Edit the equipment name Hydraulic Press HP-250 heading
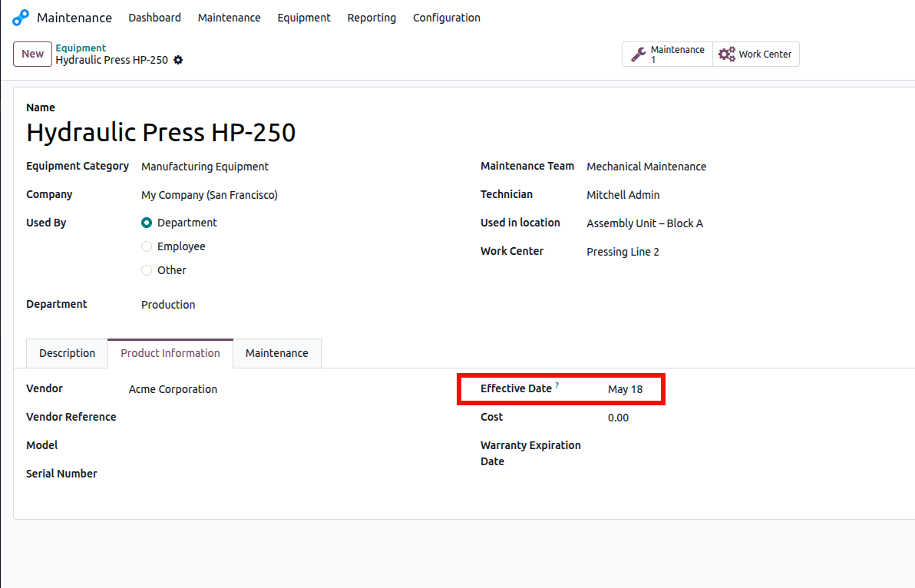This screenshot has height=588, width=915. 161,133
